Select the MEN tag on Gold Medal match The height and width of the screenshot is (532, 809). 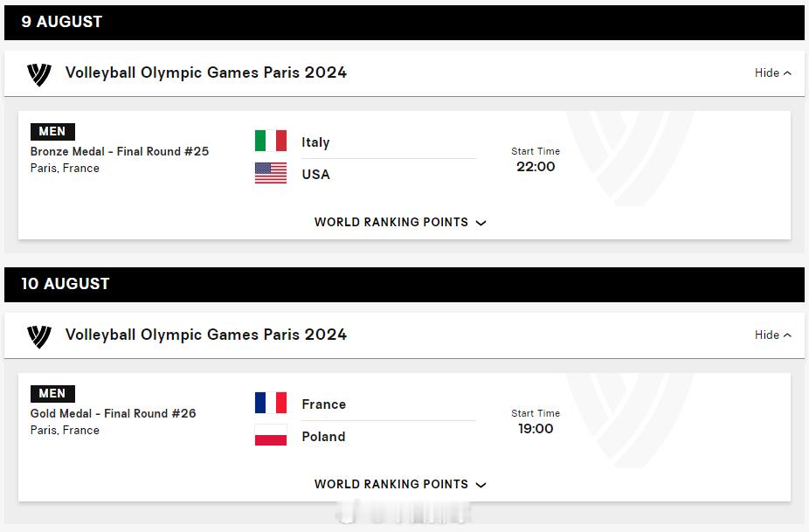coord(52,394)
